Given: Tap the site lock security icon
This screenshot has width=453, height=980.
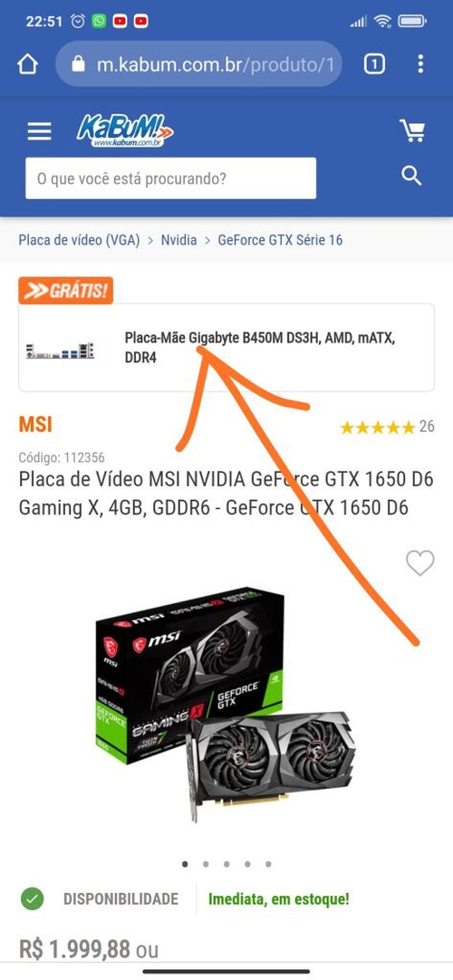Looking at the screenshot, I should coord(78,63).
